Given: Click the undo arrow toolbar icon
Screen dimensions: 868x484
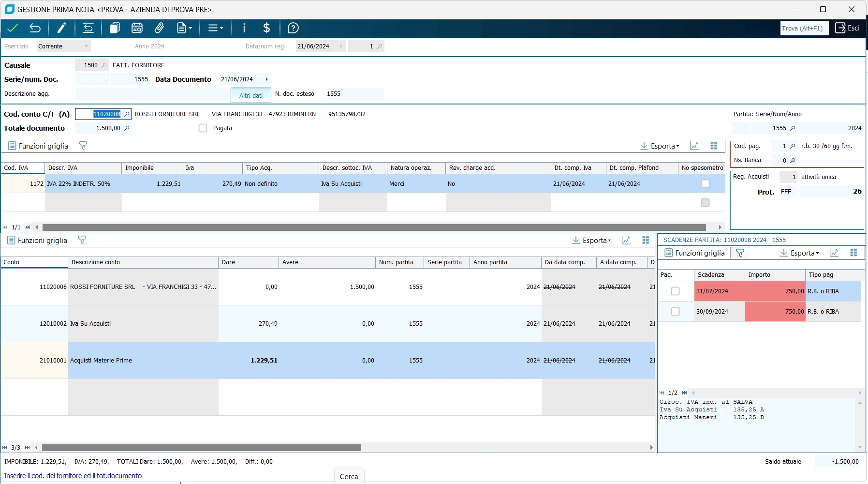Looking at the screenshot, I should (x=35, y=28).
